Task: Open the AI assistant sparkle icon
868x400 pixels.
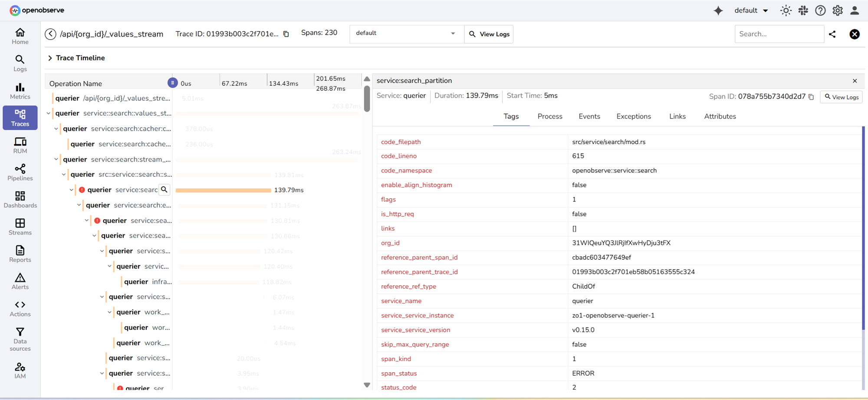Action: (x=718, y=11)
